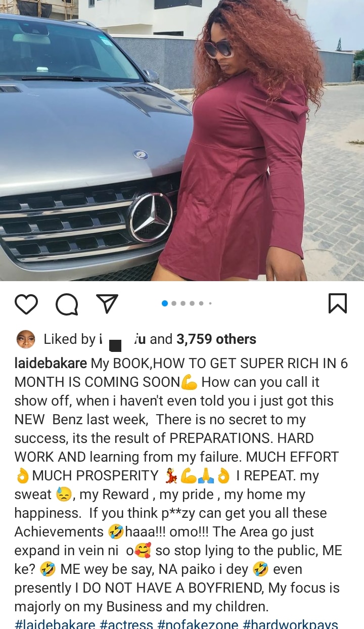Jump to fifth carousel dot indicator
364x629 pixels.
coord(201,303)
